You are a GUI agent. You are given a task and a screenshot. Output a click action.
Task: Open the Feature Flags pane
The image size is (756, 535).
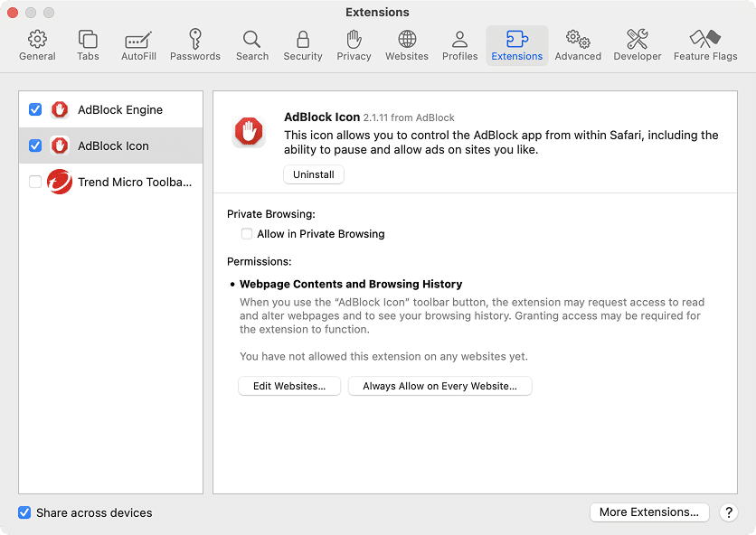pos(704,43)
